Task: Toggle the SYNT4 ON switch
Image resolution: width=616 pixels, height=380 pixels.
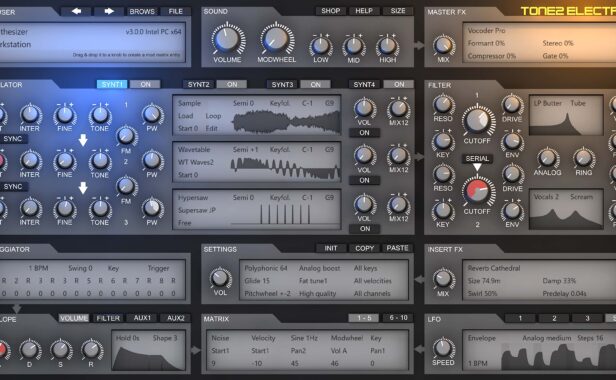Action: [399, 84]
